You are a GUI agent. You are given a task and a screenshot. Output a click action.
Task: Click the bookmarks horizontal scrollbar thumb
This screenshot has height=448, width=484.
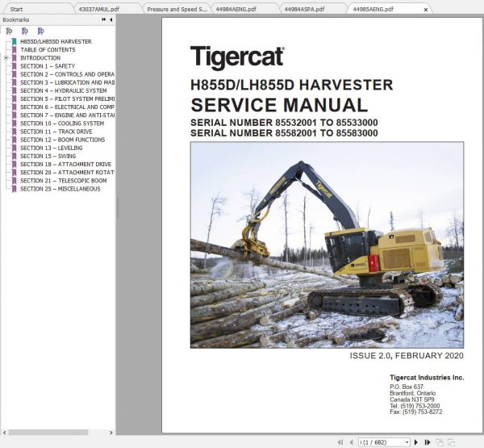tap(48, 433)
